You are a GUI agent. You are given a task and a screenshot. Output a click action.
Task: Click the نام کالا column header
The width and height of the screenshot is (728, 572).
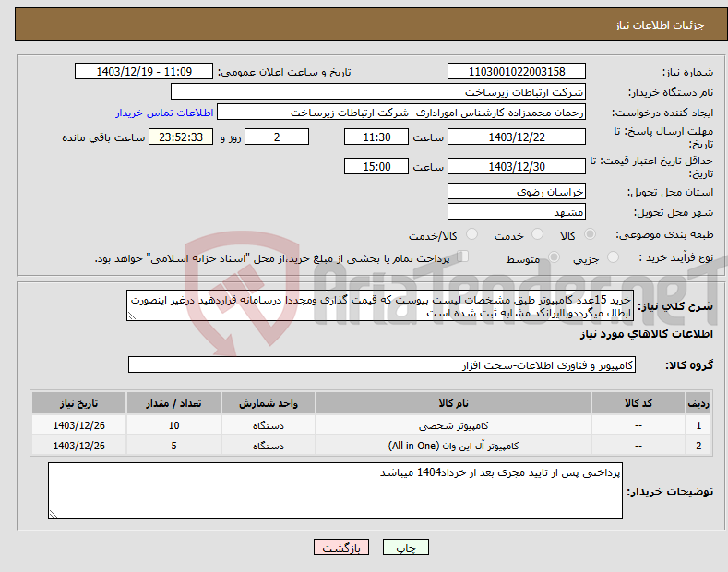point(454,403)
